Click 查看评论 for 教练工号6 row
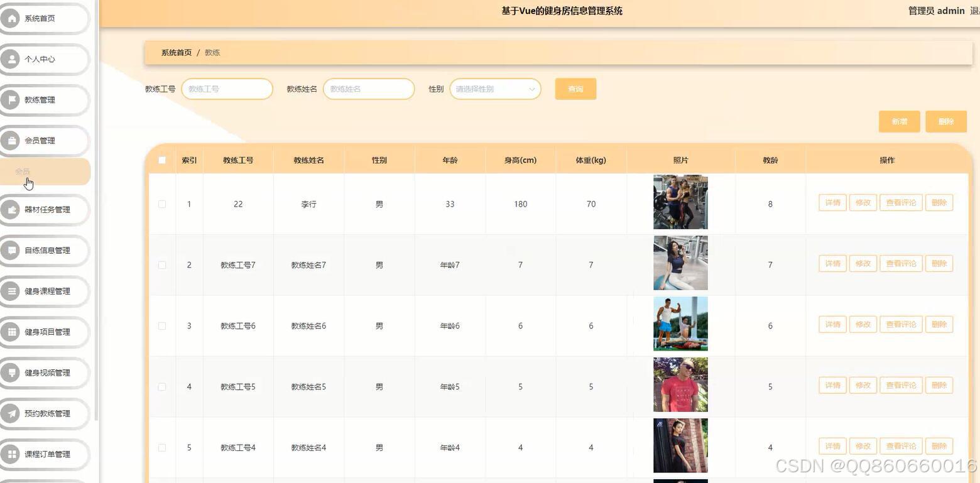The height and width of the screenshot is (483, 980). 901,325
